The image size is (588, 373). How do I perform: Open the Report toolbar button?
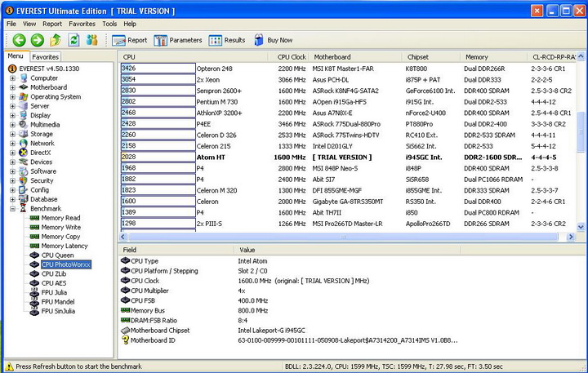click(x=129, y=40)
